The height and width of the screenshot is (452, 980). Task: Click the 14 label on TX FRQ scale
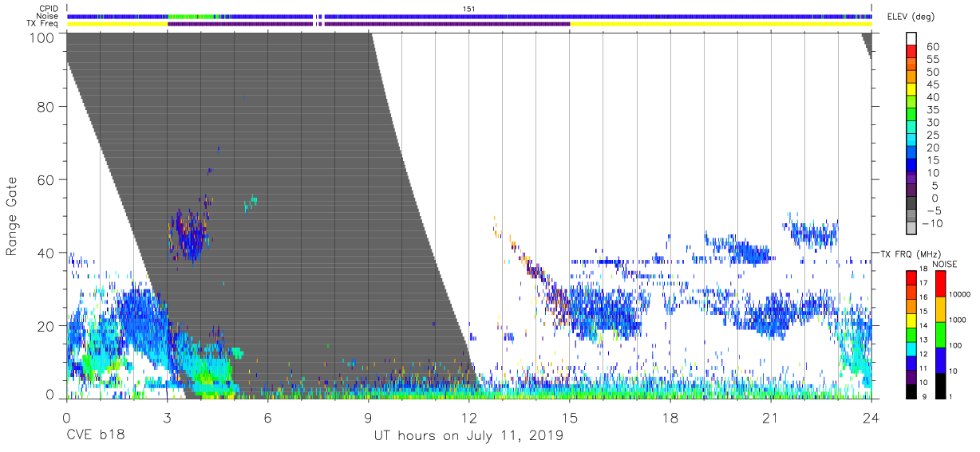click(923, 325)
